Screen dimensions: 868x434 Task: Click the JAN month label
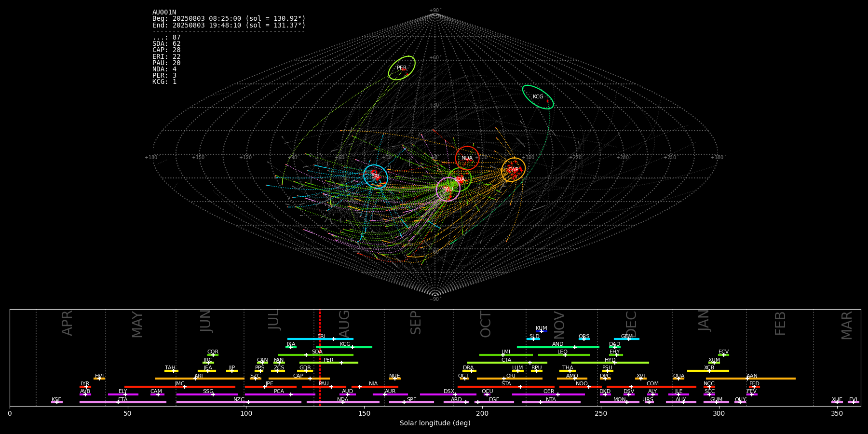tap(704, 321)
